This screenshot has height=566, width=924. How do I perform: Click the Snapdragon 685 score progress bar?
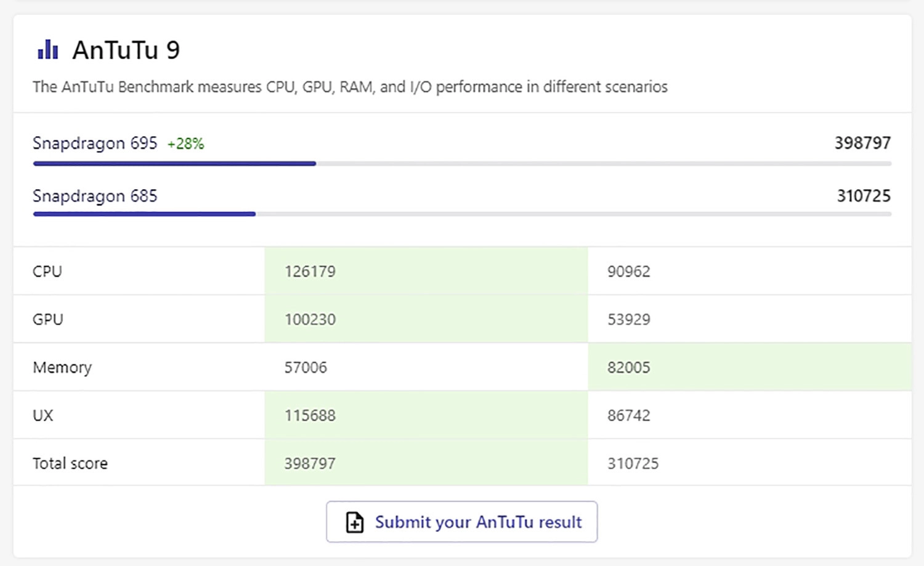coord(462,214)
